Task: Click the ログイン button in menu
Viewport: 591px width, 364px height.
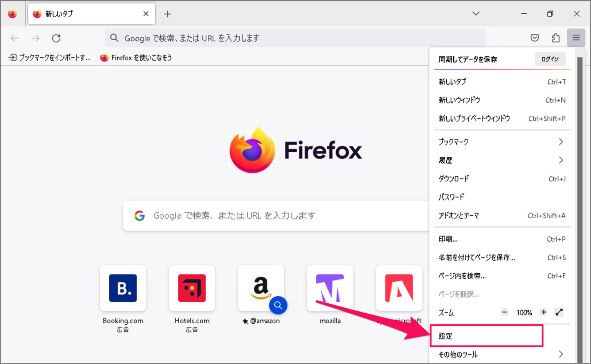Action: tap(550, 59)
